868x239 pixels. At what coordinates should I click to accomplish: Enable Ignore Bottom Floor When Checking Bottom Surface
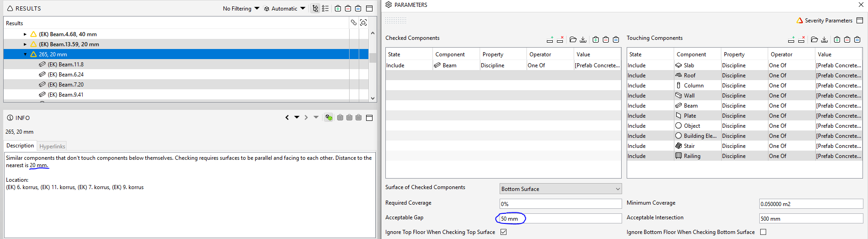coord(763,232)
